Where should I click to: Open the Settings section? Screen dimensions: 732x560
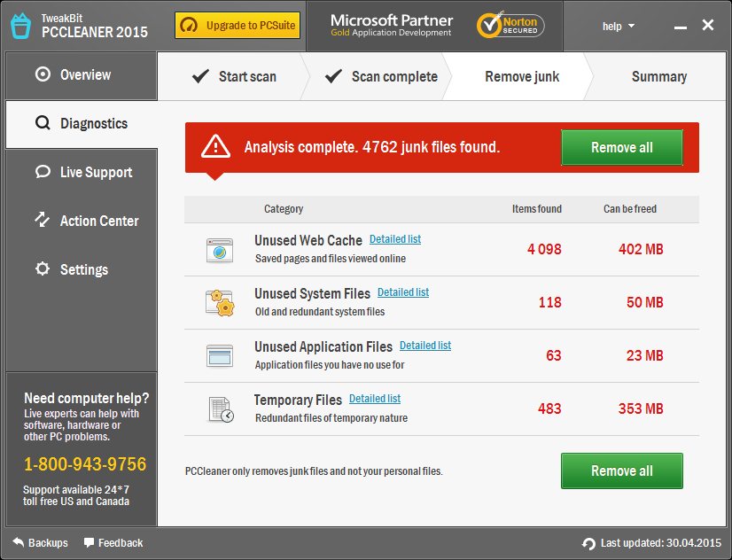[x=82, y=269]
